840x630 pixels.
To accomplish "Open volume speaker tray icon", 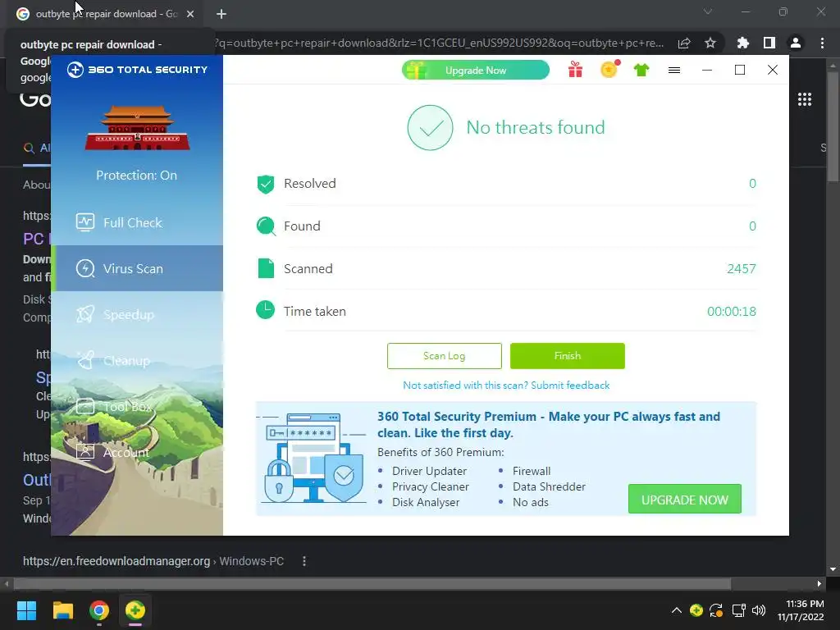I will pyautogui.click(x=759, y=610).
